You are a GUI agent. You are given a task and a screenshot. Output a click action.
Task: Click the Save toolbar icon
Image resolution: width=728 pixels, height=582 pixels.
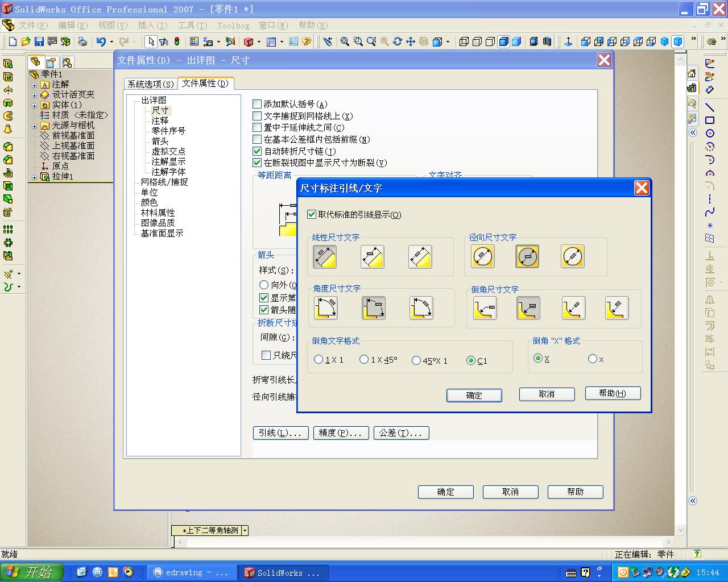pos(39,41)
